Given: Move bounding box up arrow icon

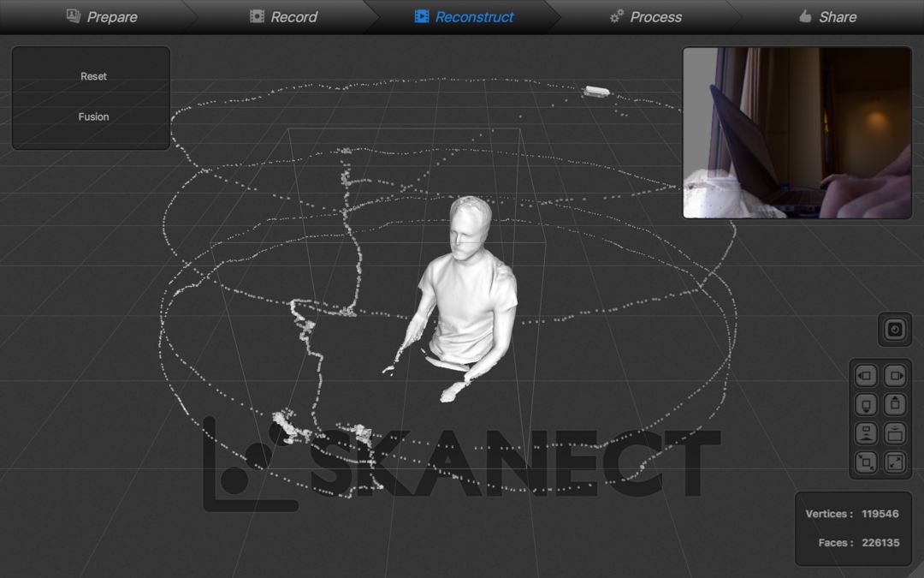Looking at the screenshot, I should [x=895, y=404].
